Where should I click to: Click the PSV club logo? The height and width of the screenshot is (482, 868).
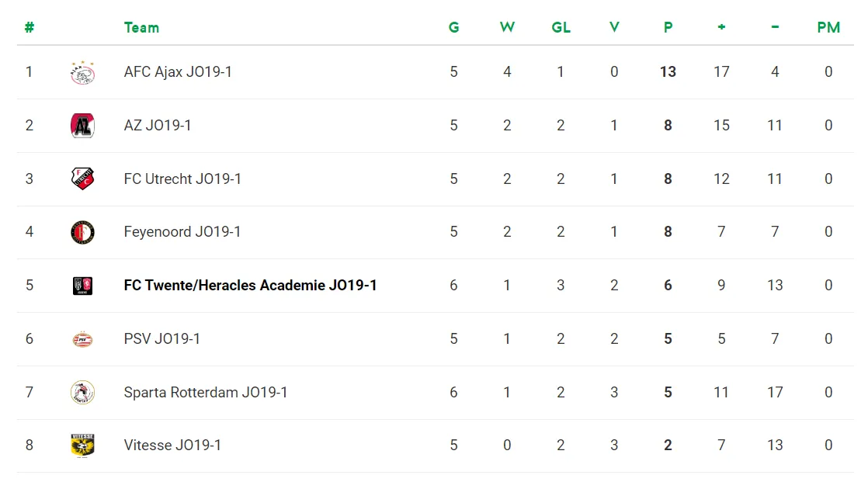(82, 339)
